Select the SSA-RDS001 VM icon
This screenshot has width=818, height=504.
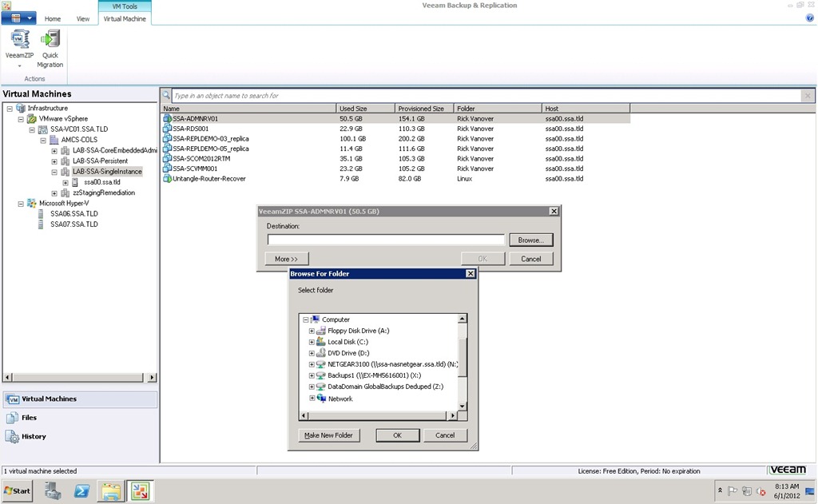(x=168, y=129)
